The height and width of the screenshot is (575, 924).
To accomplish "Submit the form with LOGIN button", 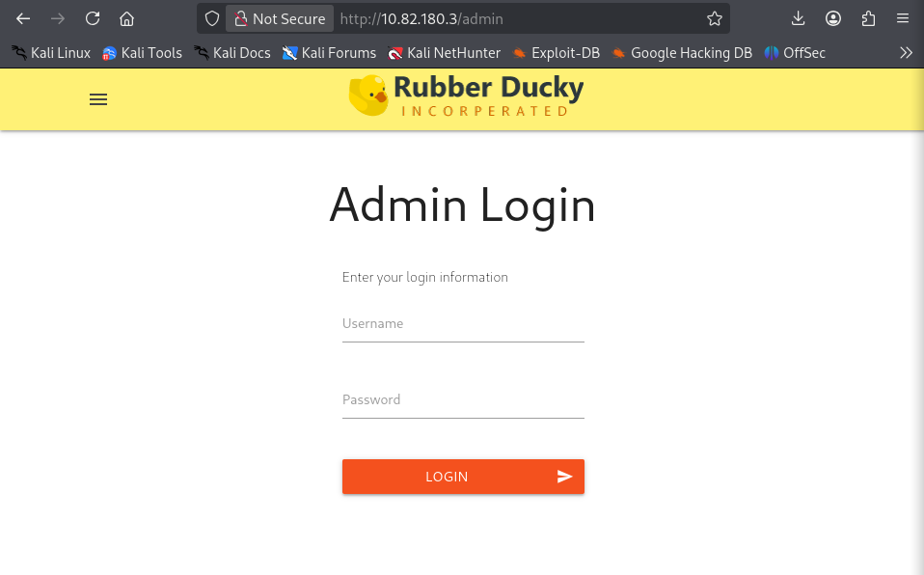I will [463, 477].
